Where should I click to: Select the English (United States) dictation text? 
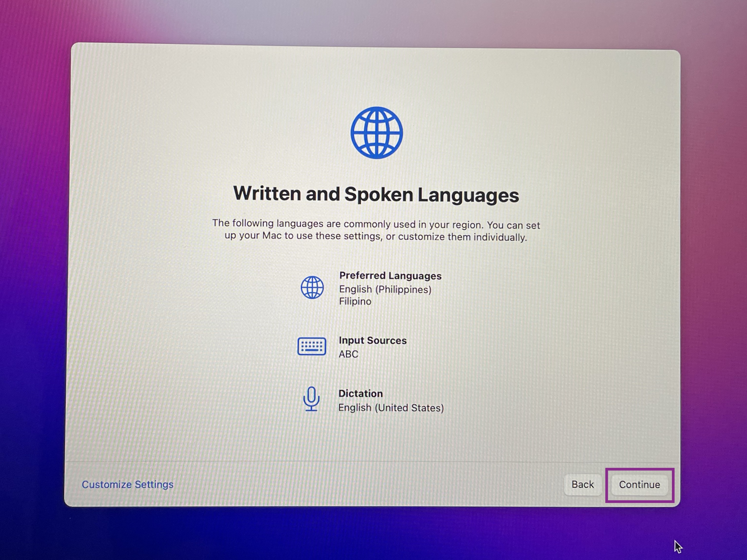[391, 408]
